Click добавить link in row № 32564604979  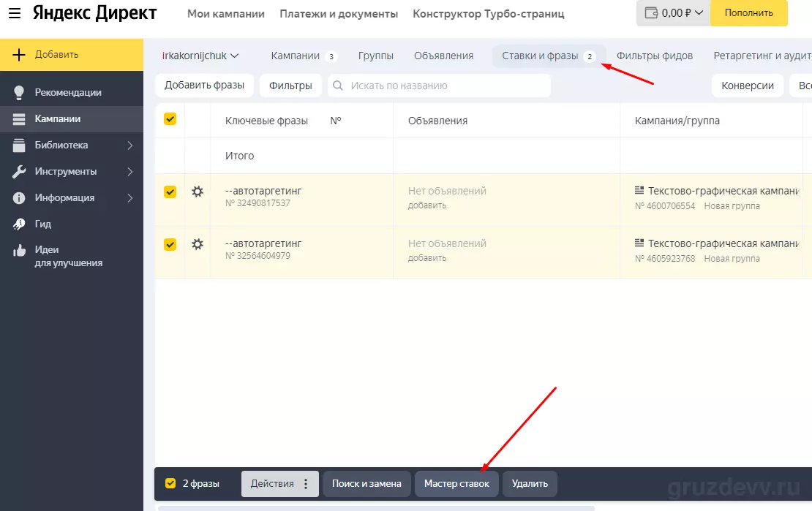point(426,258)
